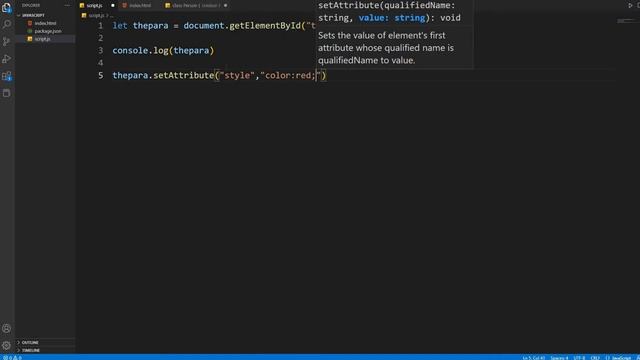Click the Ln 5, Col status entry
Viewport: 640px width, 360px height.
click(533, 358)
